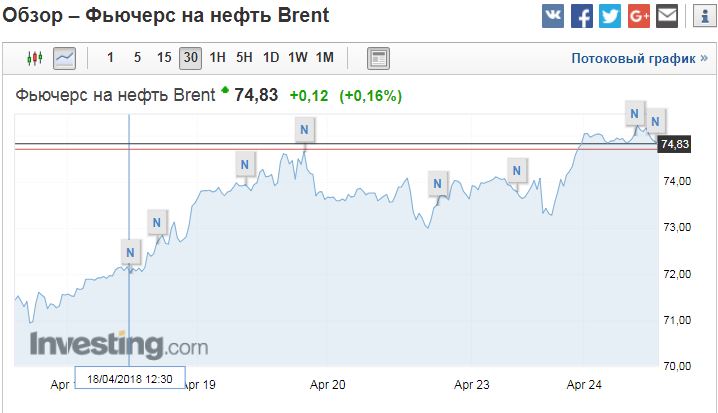Open news marker N at chart peak before Apr 20
Viewport: 718px width, 413px height.
tap(305, 130)
